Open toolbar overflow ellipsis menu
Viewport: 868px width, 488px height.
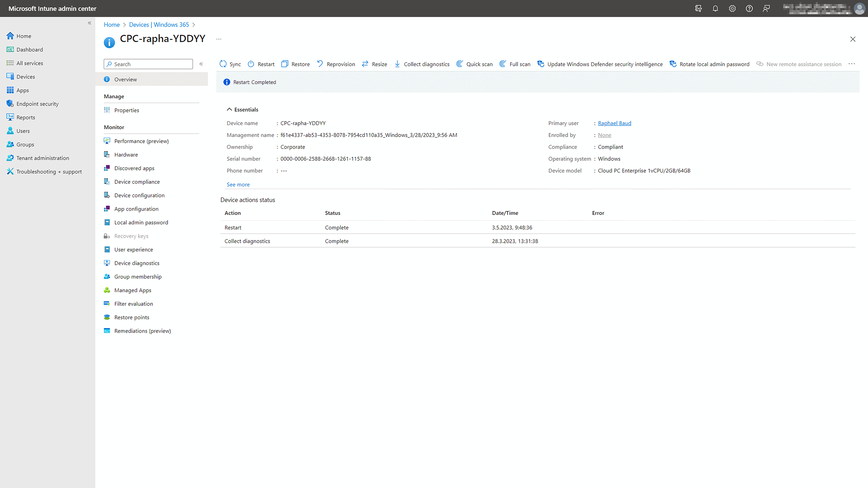pos(852,64)
